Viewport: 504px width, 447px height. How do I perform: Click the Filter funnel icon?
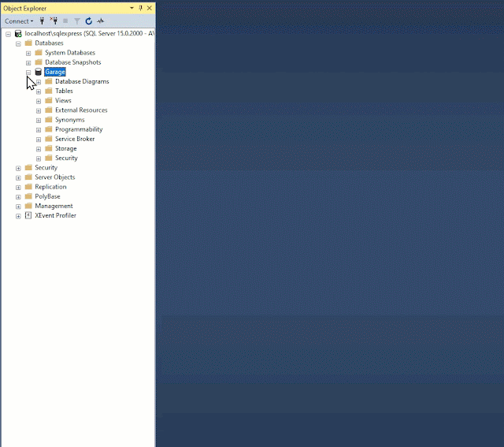[x=77, y=21]
